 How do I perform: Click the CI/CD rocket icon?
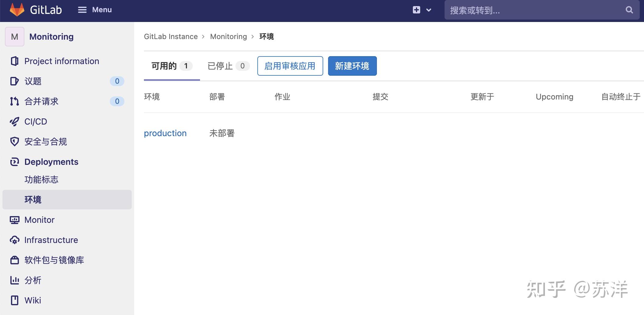pos(14,121)
